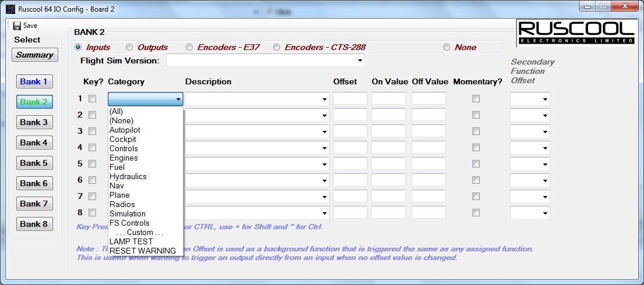Select FS Controls in the category list
This screenshot has width=644, height=285.
(x=146, y=223)
